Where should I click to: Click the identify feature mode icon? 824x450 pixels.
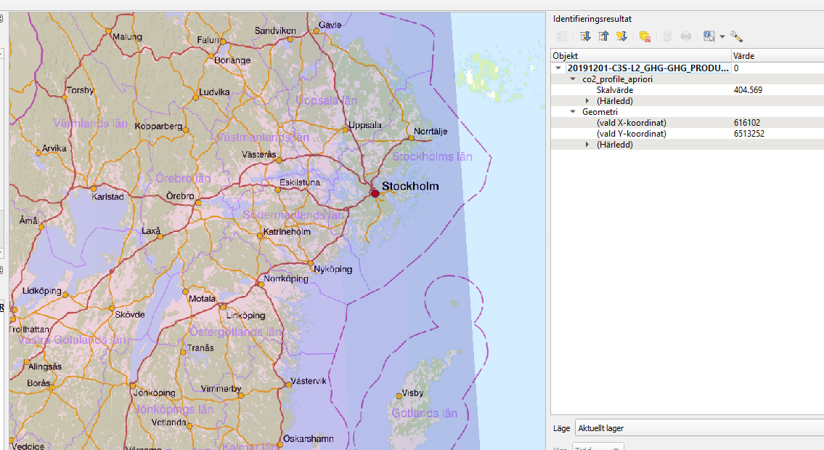(x=708, y=37)
